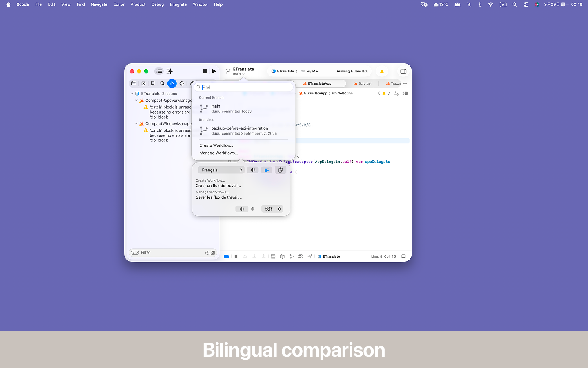This screenshot has height=368, width=588.
Task: Click the issue navigator Filter field
Action: [172, 253]
